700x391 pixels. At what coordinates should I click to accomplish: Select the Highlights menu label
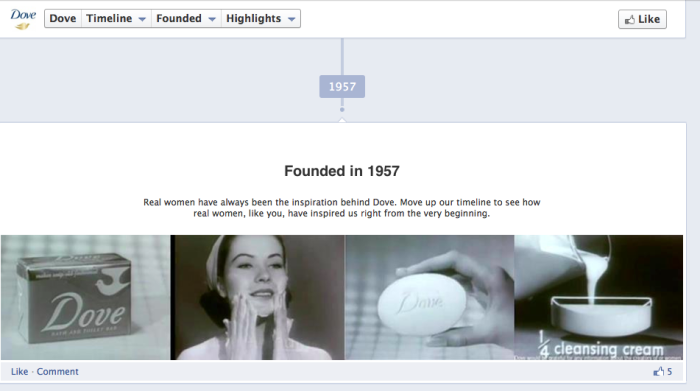pyautogui.click(x=254, y=19)
